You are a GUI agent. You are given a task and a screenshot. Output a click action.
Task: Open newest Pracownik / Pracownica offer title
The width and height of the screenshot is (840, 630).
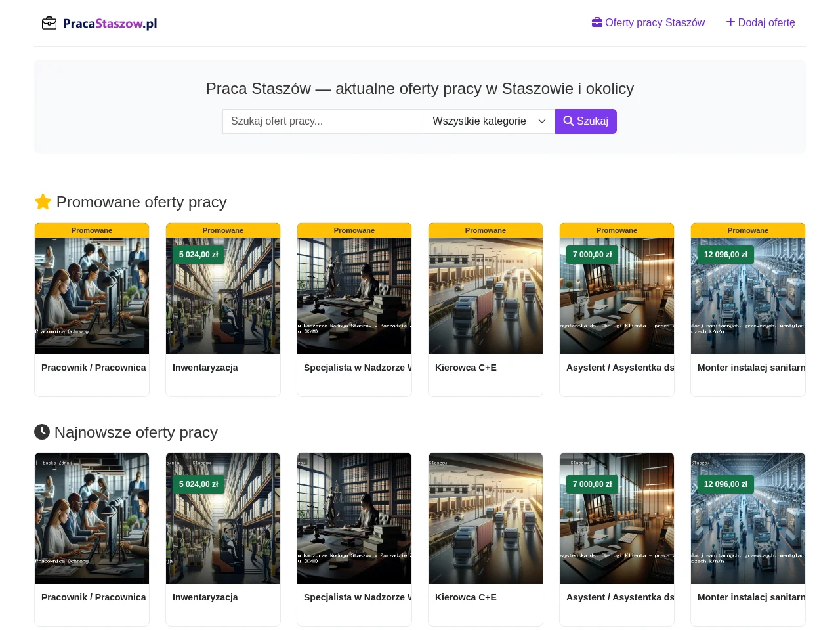click(x=94, y=597)
